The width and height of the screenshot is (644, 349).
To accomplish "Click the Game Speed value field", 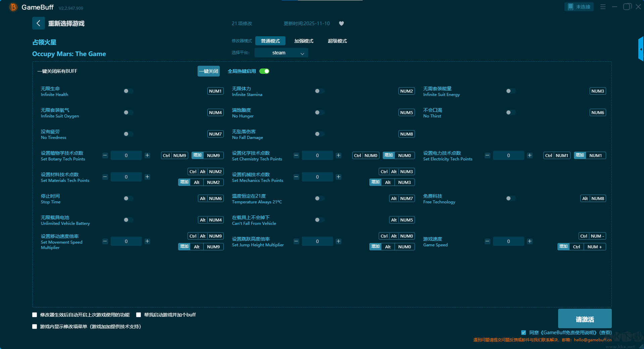I will (x=508, y=241).
